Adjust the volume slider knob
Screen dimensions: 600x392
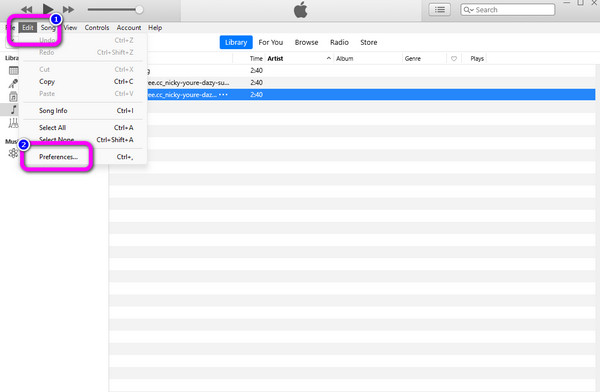pos(139,10)
